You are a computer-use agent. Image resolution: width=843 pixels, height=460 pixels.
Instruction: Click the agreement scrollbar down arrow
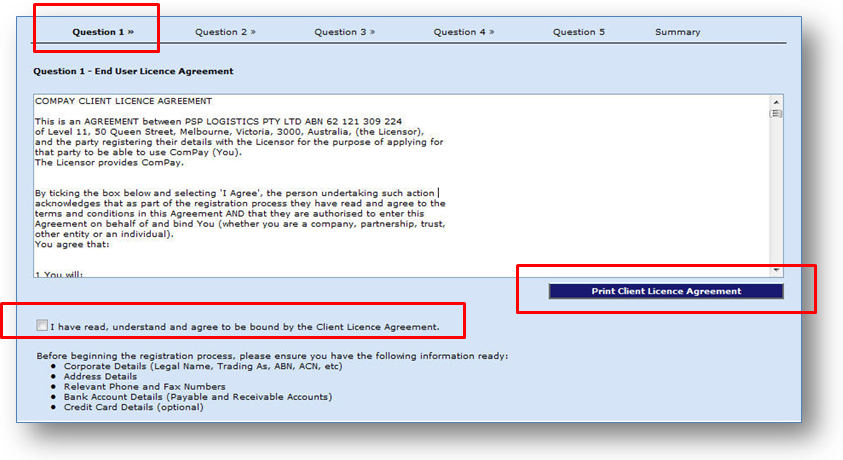776,270
